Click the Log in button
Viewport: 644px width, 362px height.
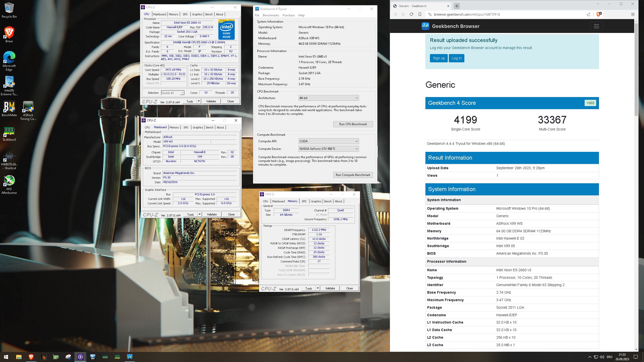457,58
